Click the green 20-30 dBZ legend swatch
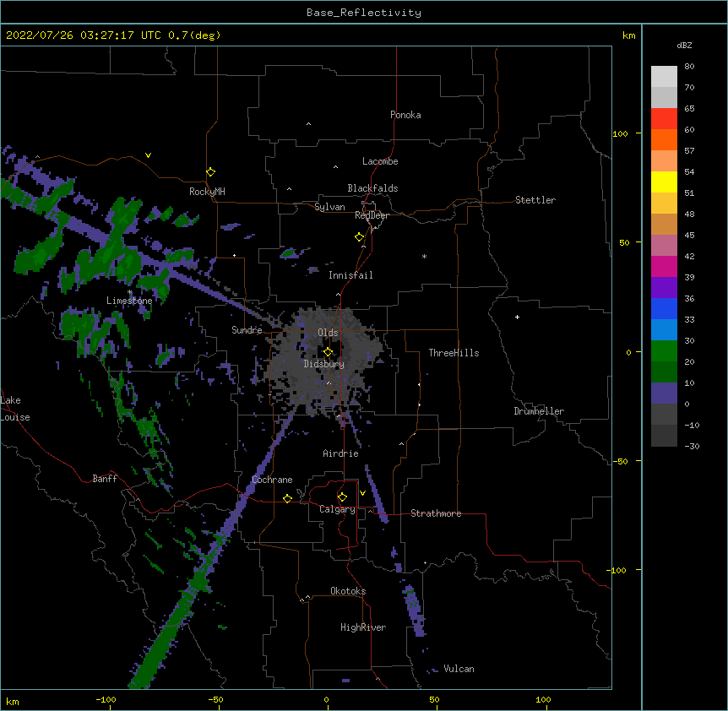The image size is (728, 711). [x=664, y=351]
